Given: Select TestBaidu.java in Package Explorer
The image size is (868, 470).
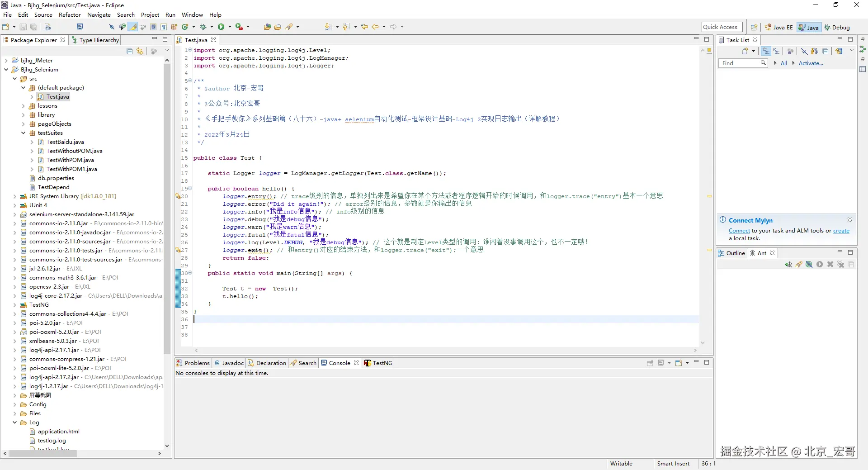Looking at the screenshot, I should click(x=65, y=142).
